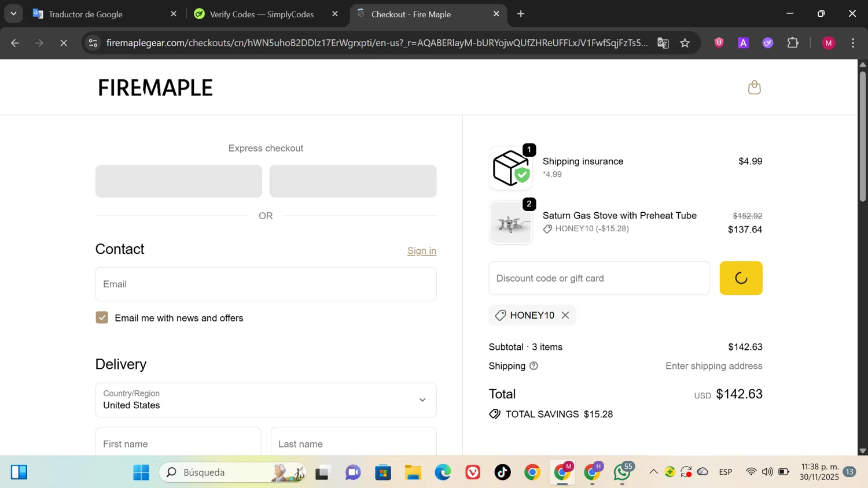Click the Email input field
This screenshot has width=868, height=488.
point(266,284)
